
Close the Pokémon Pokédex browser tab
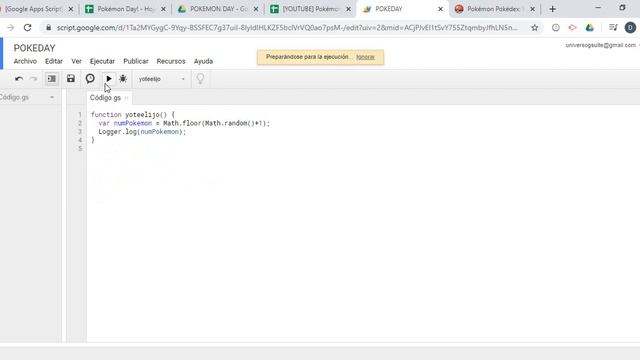[533, 9]
